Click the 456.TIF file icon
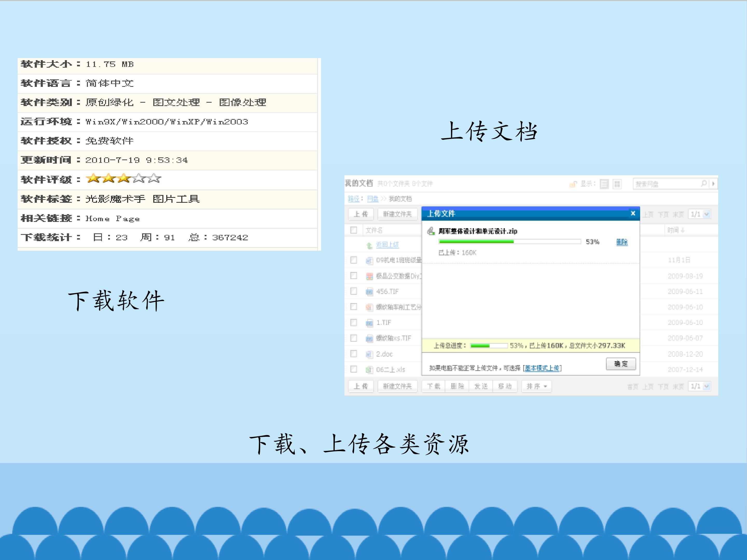Viewport: 747px width, 560px height. point(369,292)
